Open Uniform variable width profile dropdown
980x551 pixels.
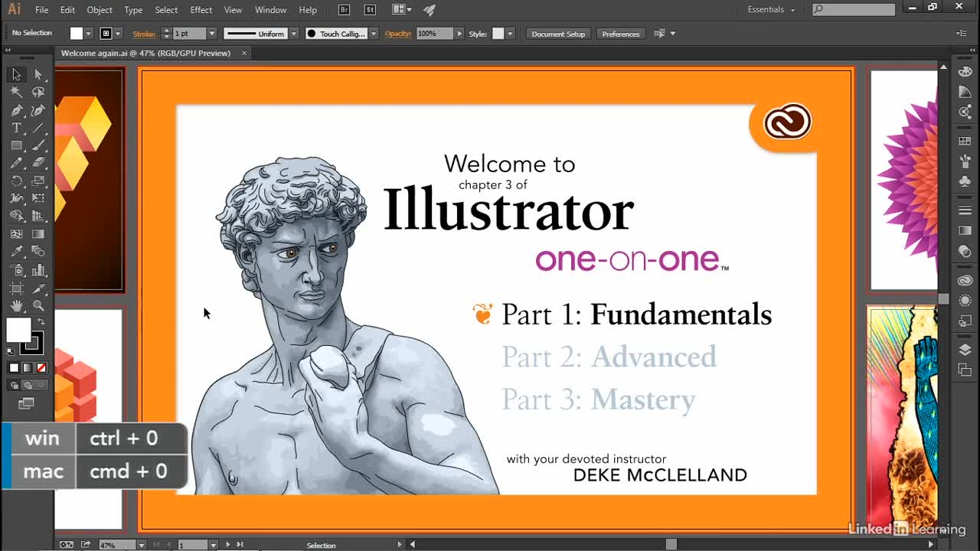pyautogui.click(x=293, y=34)
